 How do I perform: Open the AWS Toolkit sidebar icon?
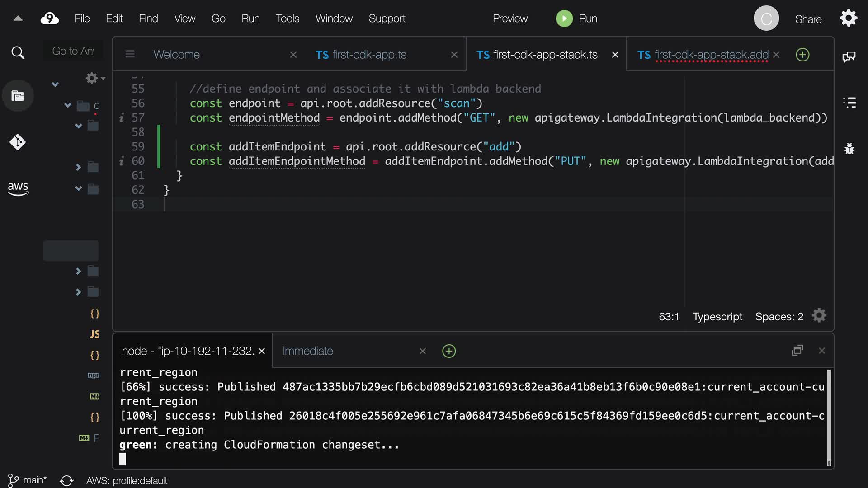[18, 188]
